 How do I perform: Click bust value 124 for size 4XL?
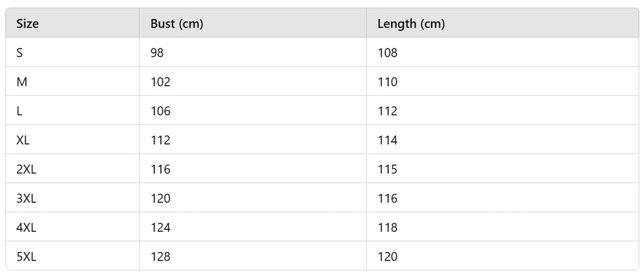click(x=160, y=227)
